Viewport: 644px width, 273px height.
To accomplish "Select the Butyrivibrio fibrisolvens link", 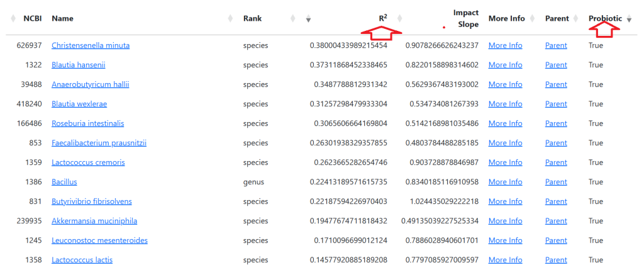I will [92, 201].
